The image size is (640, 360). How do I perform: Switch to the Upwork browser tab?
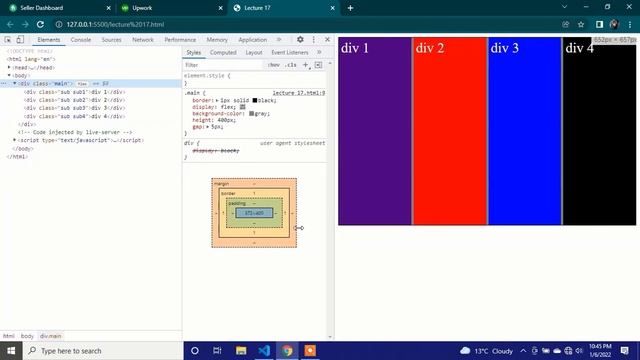tap(171, 8)
